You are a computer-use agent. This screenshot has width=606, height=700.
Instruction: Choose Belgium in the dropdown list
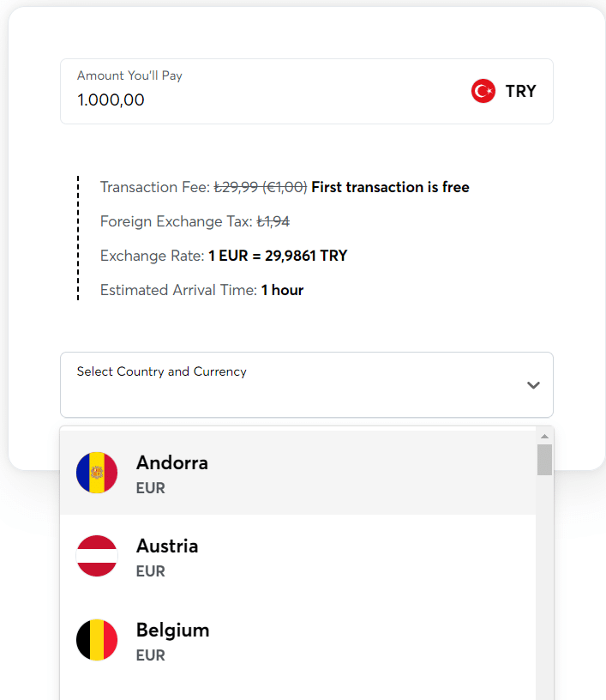(x=298, y=640)
